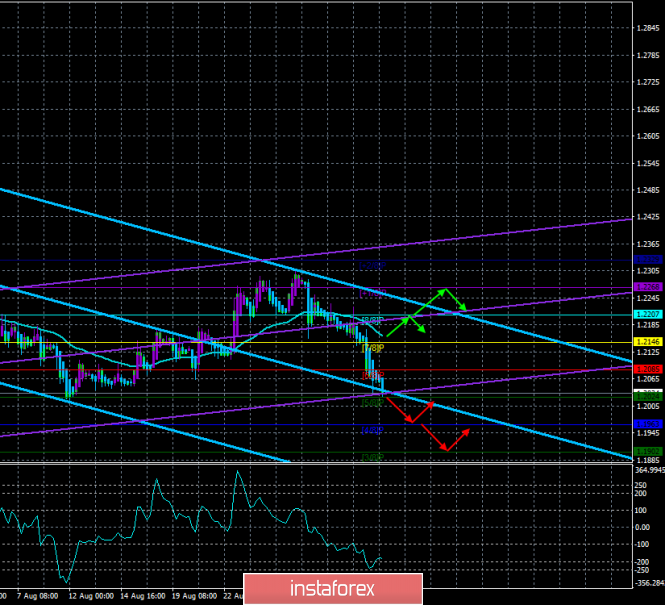This screenshot has height=605, width=665.
Task: Click the 1.2845 price axis label
Action: [x=648, y=28]
